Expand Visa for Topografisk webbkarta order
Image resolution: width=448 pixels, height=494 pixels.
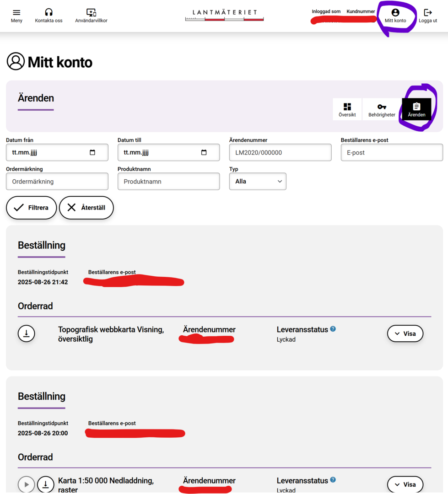coord(405,334)
